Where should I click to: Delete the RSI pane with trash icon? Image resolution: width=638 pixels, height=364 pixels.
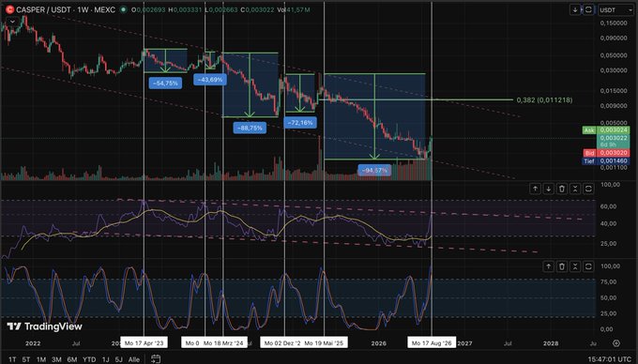(562, 189)
